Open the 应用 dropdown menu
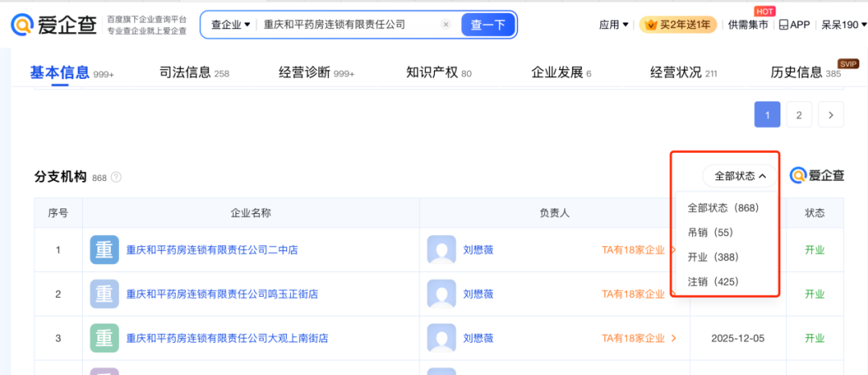 pos(614,25)
